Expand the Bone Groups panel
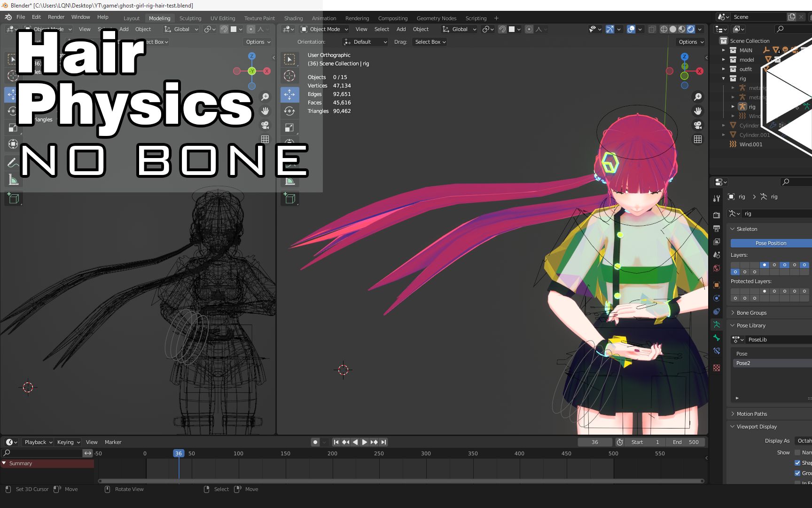Screen dimensions: 812x508 click(x=732, y=313)
